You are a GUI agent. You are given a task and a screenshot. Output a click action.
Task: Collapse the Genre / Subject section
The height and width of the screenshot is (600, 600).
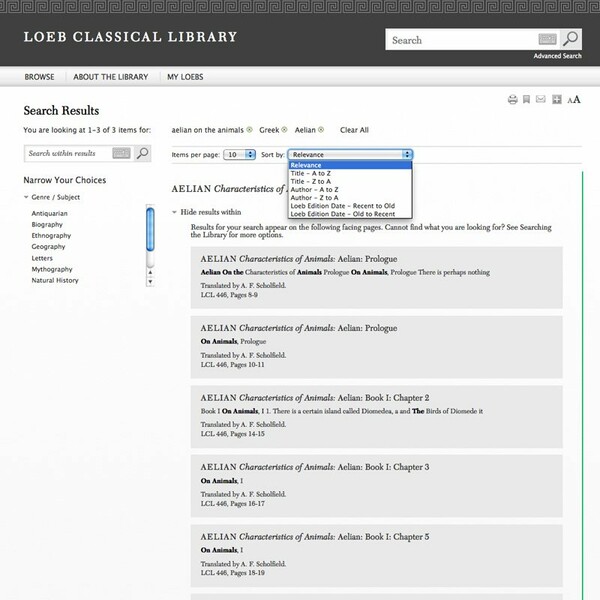(26, 197)
